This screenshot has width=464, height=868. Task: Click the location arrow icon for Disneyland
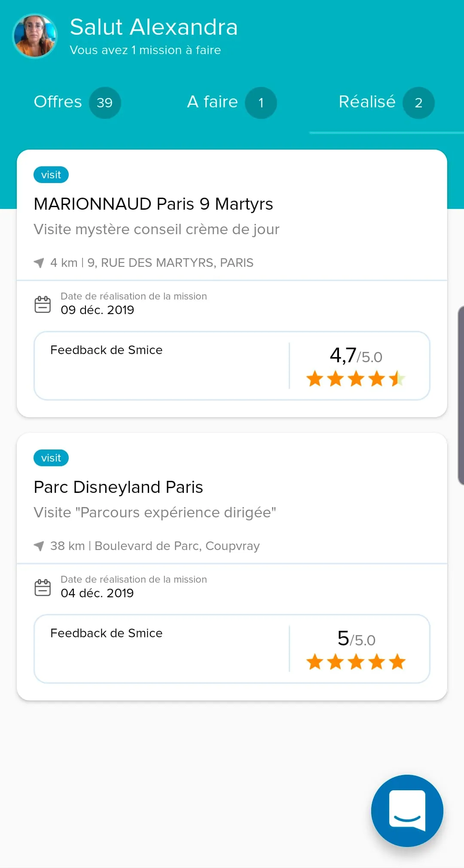(x=39, y=546)
